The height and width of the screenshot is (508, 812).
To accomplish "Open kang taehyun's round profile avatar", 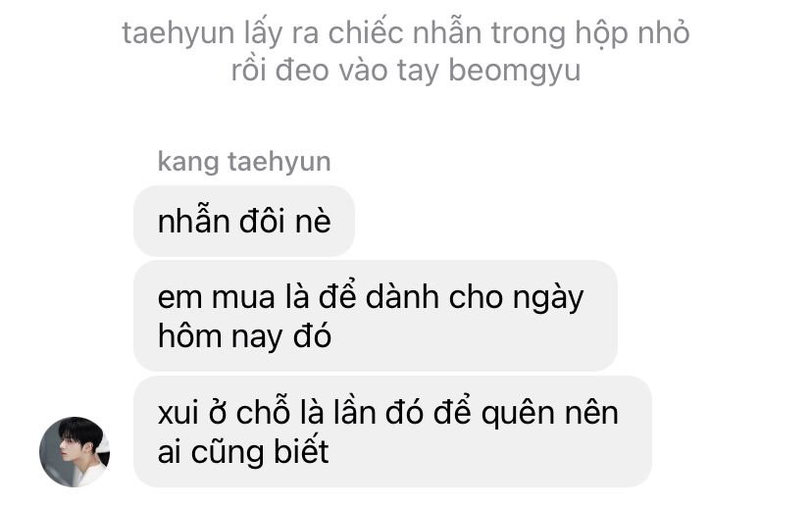I will tap(75, 451).
